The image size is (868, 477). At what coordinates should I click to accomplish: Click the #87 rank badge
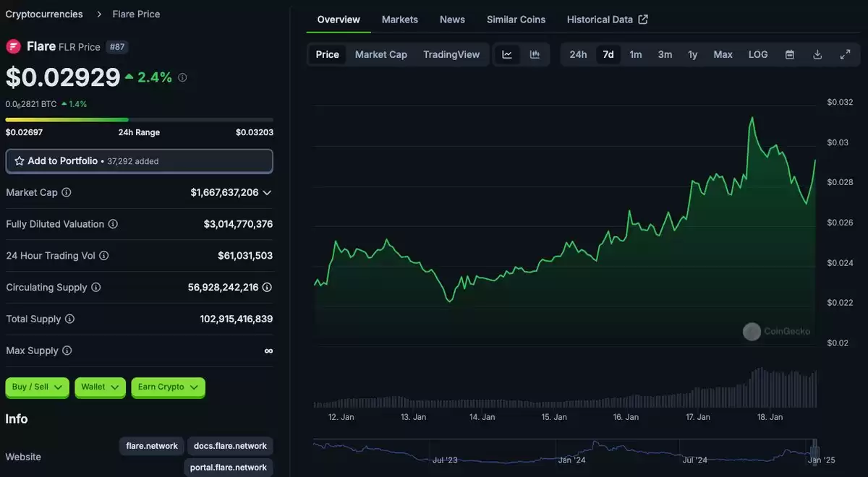tap(117, 47)
